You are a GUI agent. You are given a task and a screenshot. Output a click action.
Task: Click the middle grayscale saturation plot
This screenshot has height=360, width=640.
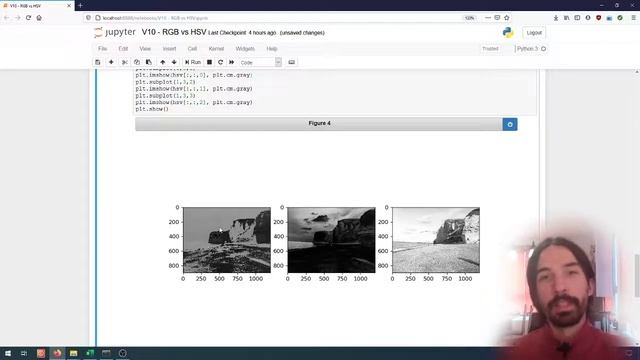(331, 240)
